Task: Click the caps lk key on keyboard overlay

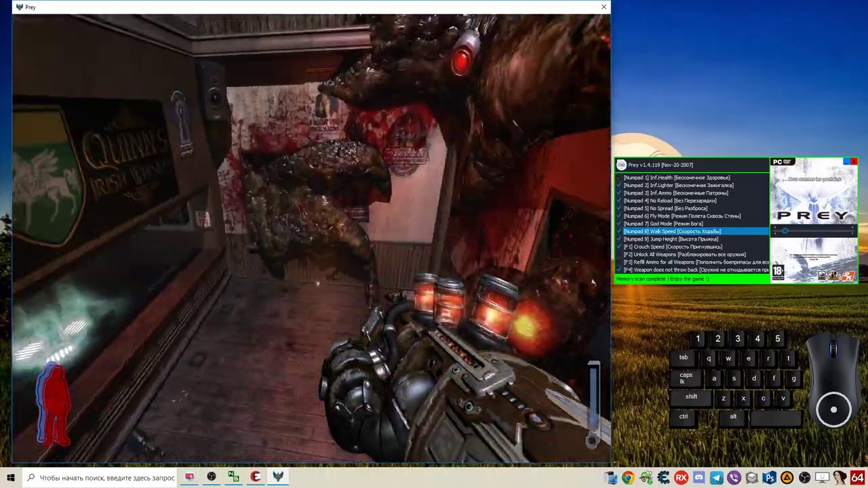Action: click(x=686, y=378)
